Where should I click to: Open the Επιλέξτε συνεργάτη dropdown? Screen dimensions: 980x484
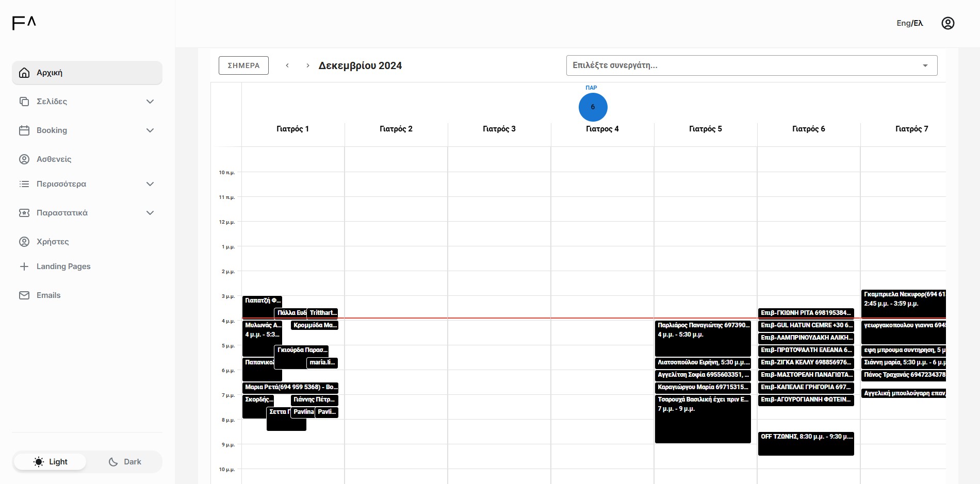pyautogui.click(x=751, y=65)
